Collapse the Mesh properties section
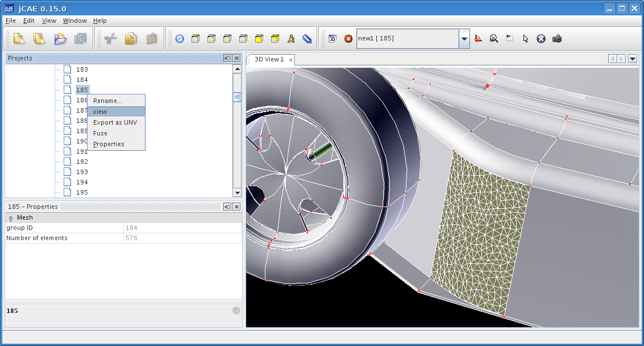 coord(11,218)
